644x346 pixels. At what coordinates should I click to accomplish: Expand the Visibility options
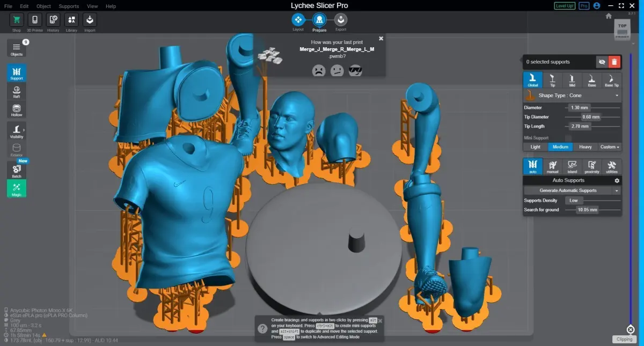click(x=17, y=131)
